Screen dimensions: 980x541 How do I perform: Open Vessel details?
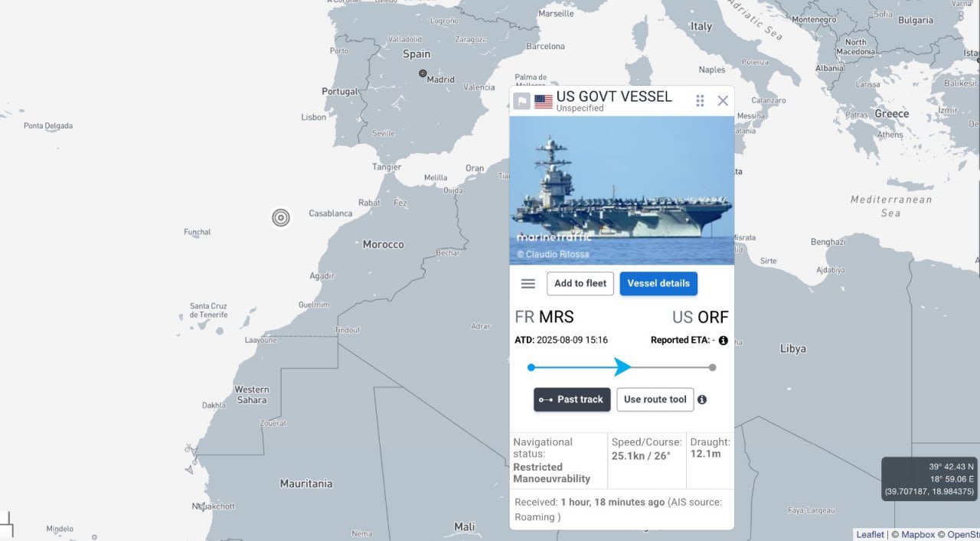click(658, 283)
